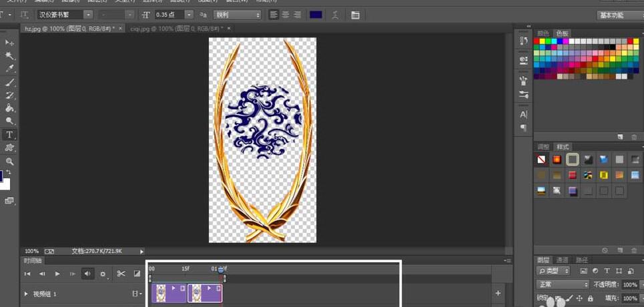The image size is (644, 307).
Task: Click the scissors split-clip icon
Action: pyautogui.click(x=121, y=274)
